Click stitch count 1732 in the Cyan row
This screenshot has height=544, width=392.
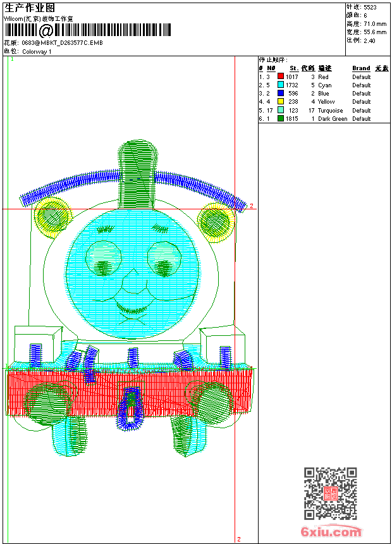pyautogui.click(x=291, y=85)
